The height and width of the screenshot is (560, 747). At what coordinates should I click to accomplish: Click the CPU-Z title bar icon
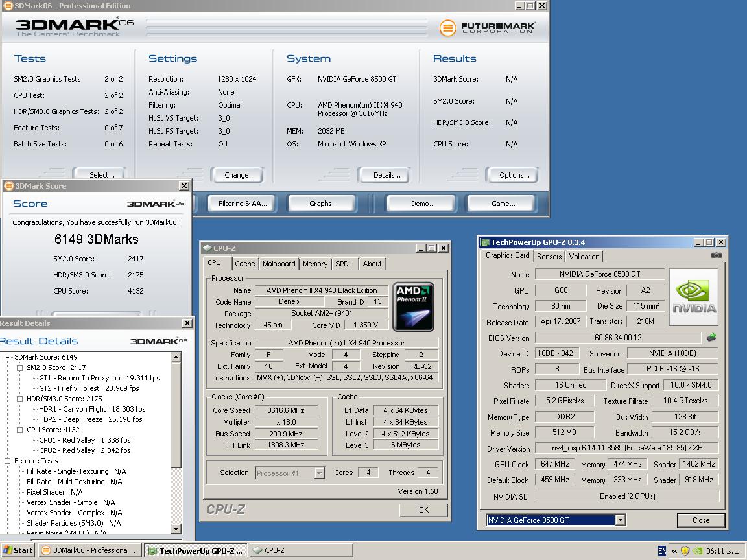207,248
